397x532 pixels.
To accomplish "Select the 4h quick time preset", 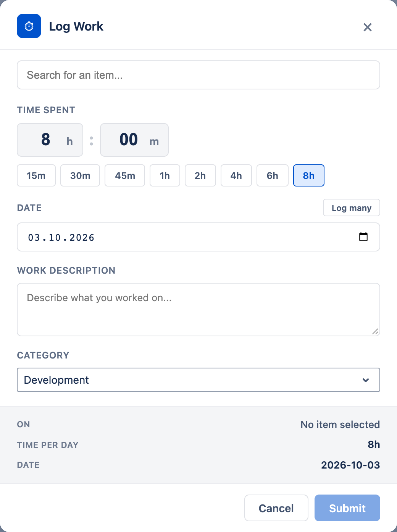I will 236,175.
